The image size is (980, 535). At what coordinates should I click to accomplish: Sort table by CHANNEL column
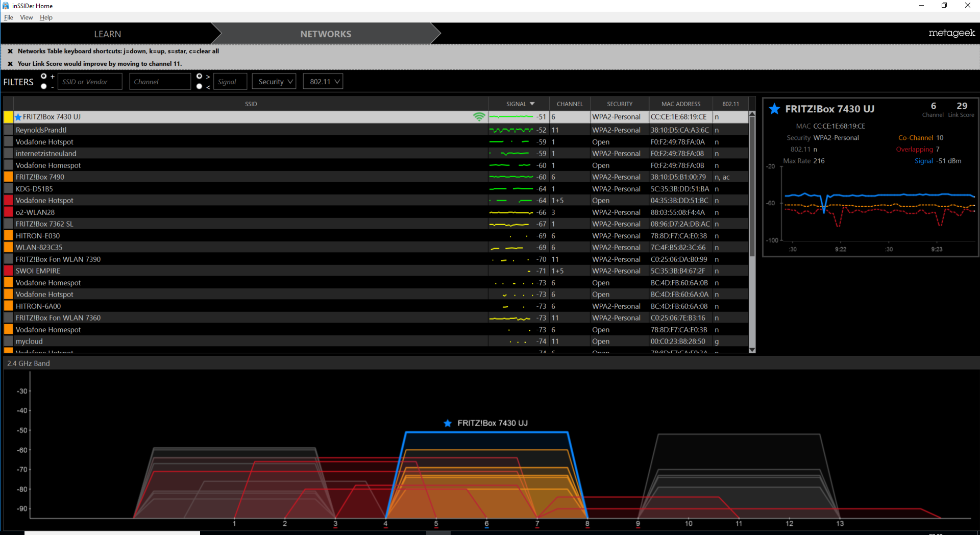(x=570, y=104)
